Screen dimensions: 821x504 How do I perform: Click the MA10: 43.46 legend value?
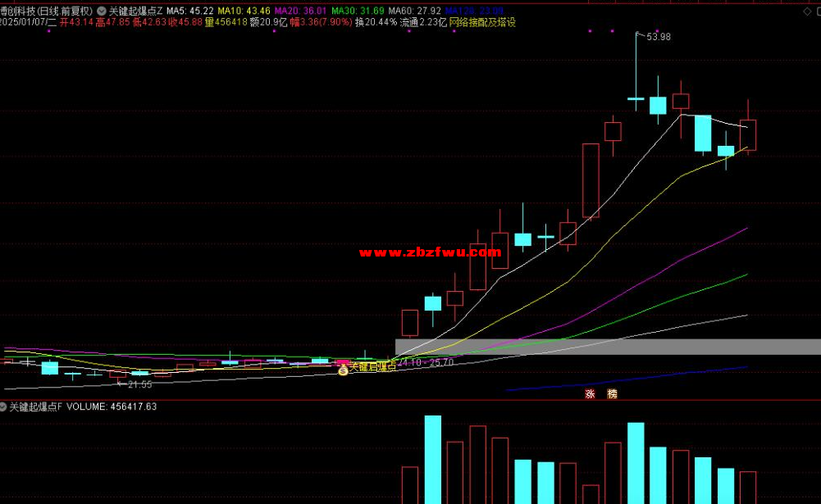pyautogui.click(x=244, y=11)
